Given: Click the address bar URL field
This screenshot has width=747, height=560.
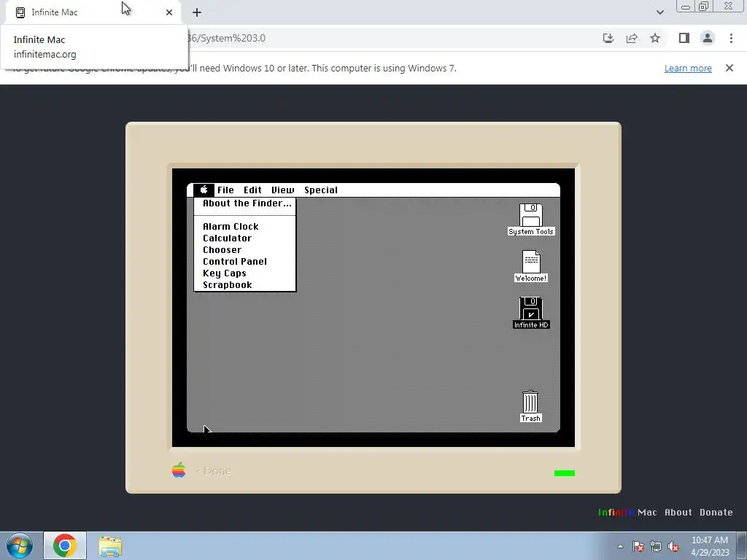Looking at the screenshot, I should 391,38.
